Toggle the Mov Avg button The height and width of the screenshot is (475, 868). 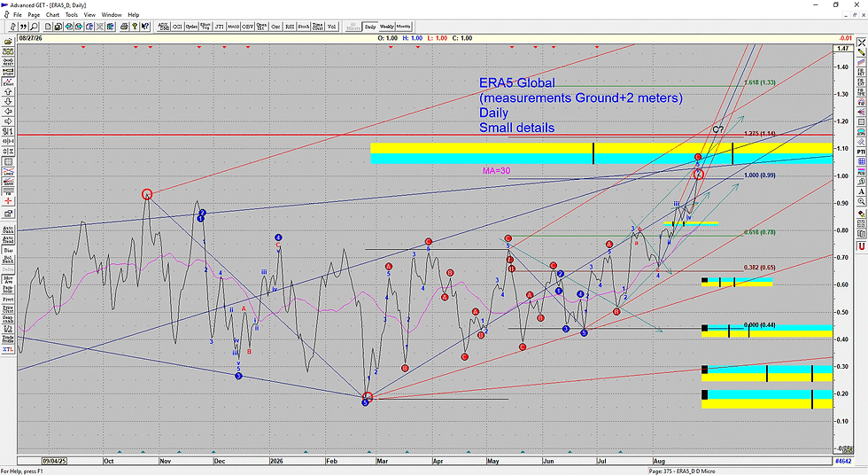[x=8, y=278]
